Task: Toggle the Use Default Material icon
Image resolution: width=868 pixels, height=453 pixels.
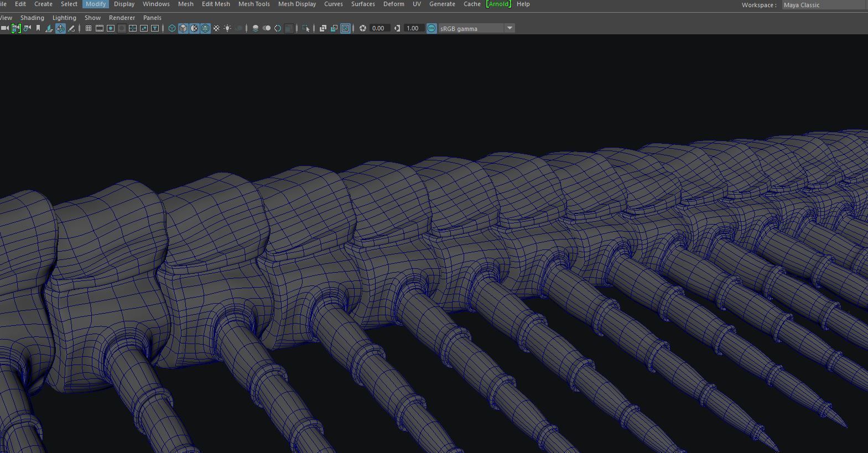Action: tap(194, 28)
